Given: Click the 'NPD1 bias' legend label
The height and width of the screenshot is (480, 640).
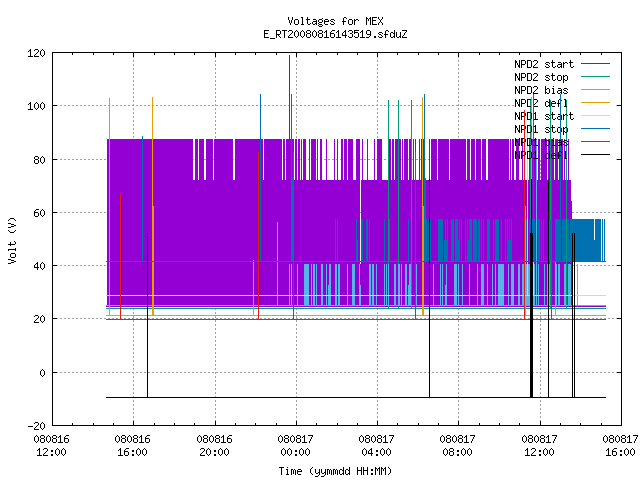Looking at the screenshot, I should click(541, 142).
